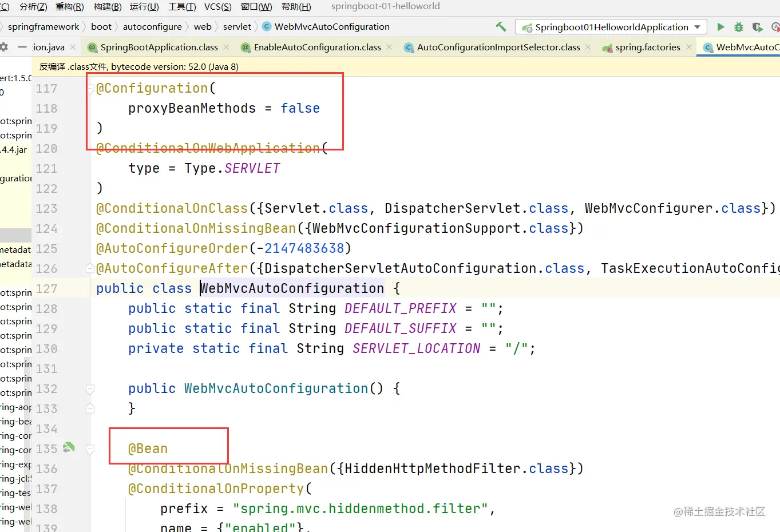Click the WebMvcConfigurationSupport class reference
The height and width of the screenshot is (532, 780).
pyautogui.click(x=417, y=228)
